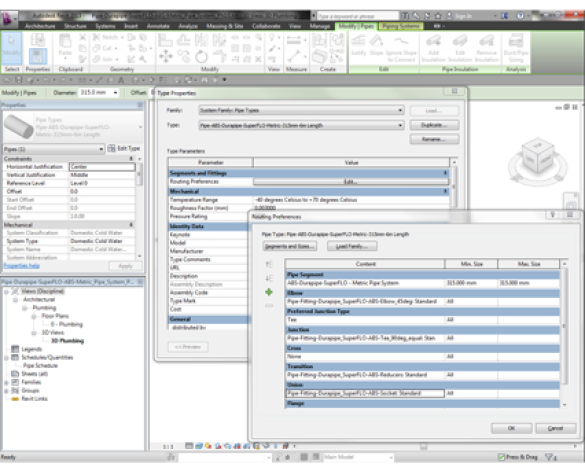Click the Remove Row minus icon

pos(269,306)
